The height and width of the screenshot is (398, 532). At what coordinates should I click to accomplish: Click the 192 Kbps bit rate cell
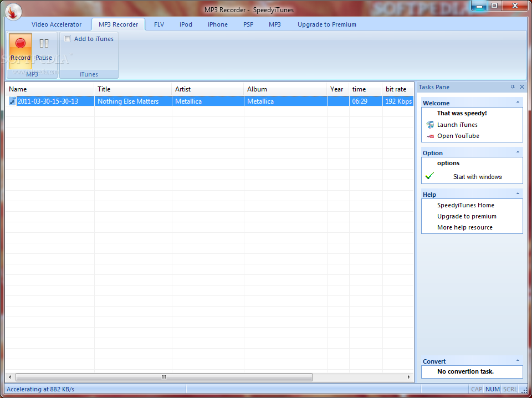pyautogui.click(x=398, y=101)
